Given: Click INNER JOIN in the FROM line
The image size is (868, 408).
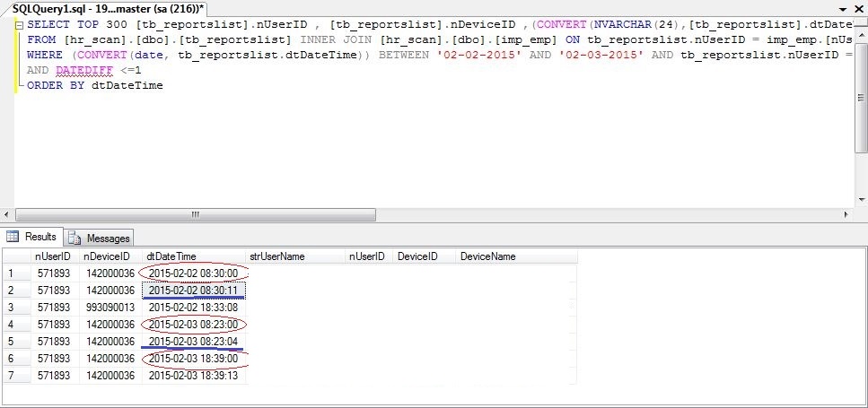Looking at the screenshot, I should click(338, 39).
